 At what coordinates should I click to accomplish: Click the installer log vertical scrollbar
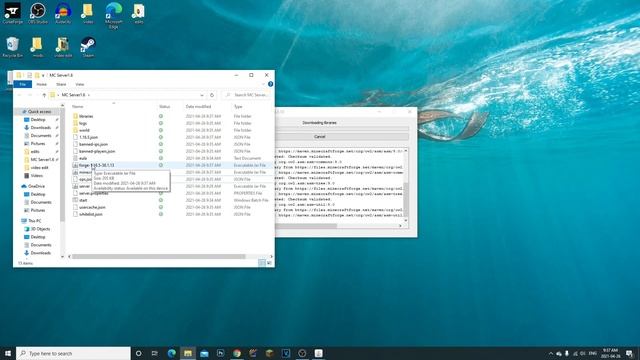[x=405, y=201]
